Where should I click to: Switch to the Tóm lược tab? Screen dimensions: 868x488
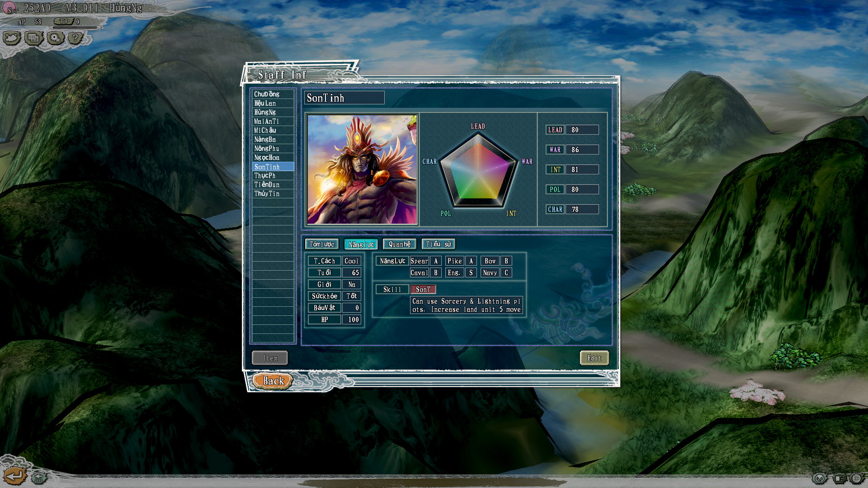click(321, 244)
